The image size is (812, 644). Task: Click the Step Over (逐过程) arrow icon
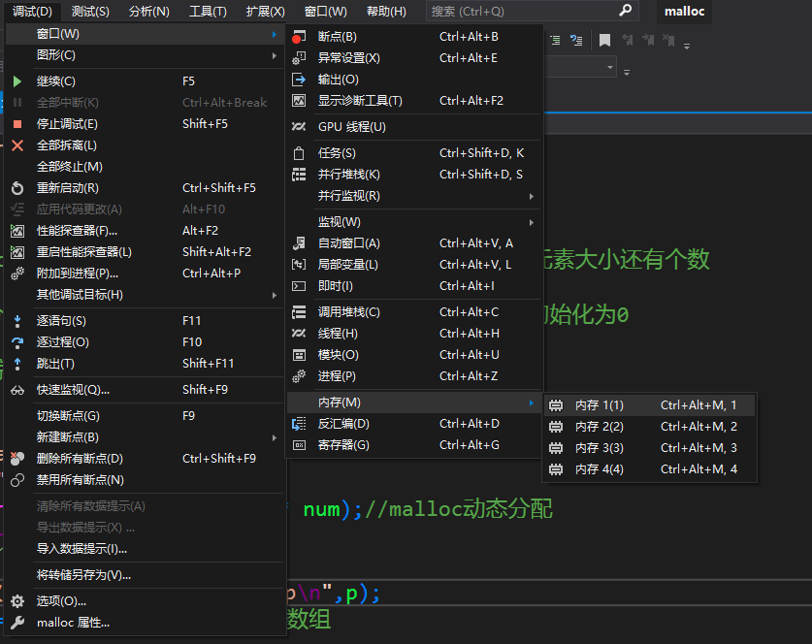[x=17, y=342]
